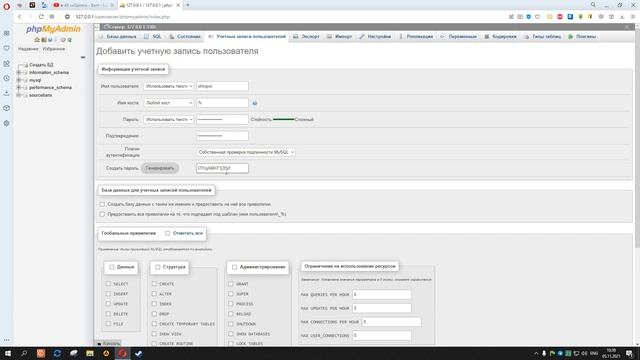Open the SQL tab
Image resolution: width=640 pixels, height=360 pixels.
click(153, 37)
